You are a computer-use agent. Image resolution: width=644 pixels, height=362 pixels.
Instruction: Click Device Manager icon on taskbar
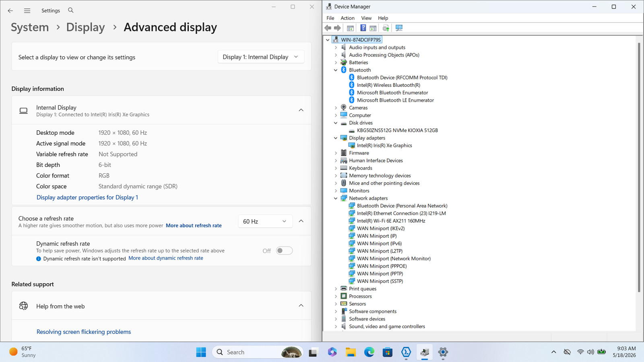(x=425, y=352)
